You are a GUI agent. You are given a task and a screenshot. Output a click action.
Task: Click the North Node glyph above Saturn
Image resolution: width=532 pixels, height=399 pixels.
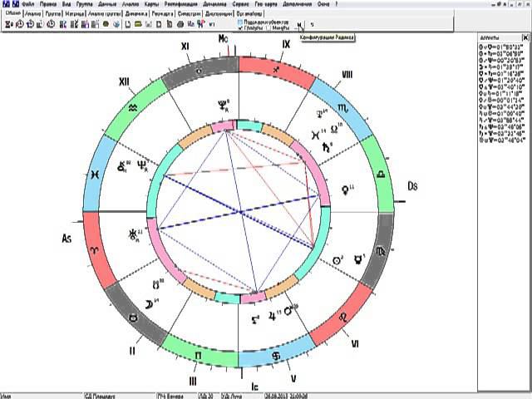coord(334,130)
